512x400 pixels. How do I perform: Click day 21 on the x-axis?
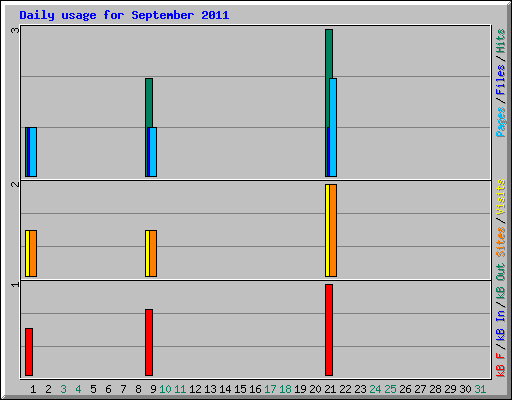pyautogui.click(x=330, y=389)
